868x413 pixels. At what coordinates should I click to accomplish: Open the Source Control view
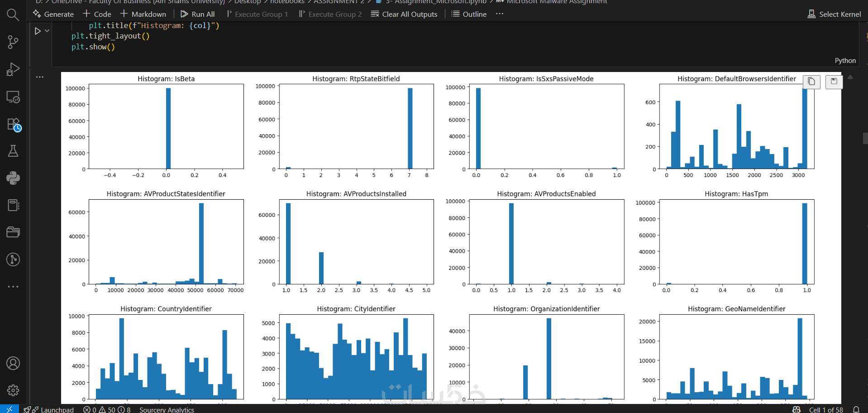pos(13,42)
